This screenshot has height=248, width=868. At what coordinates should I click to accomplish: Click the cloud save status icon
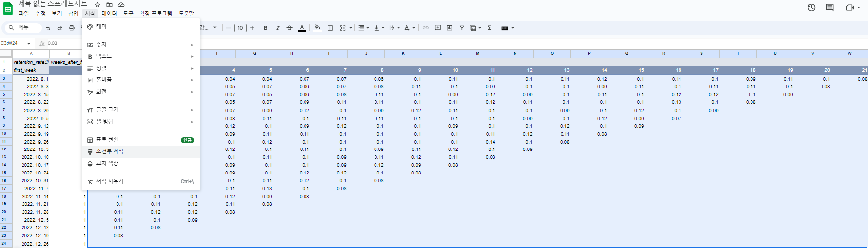pyautogui.click(x=121, y=4)
